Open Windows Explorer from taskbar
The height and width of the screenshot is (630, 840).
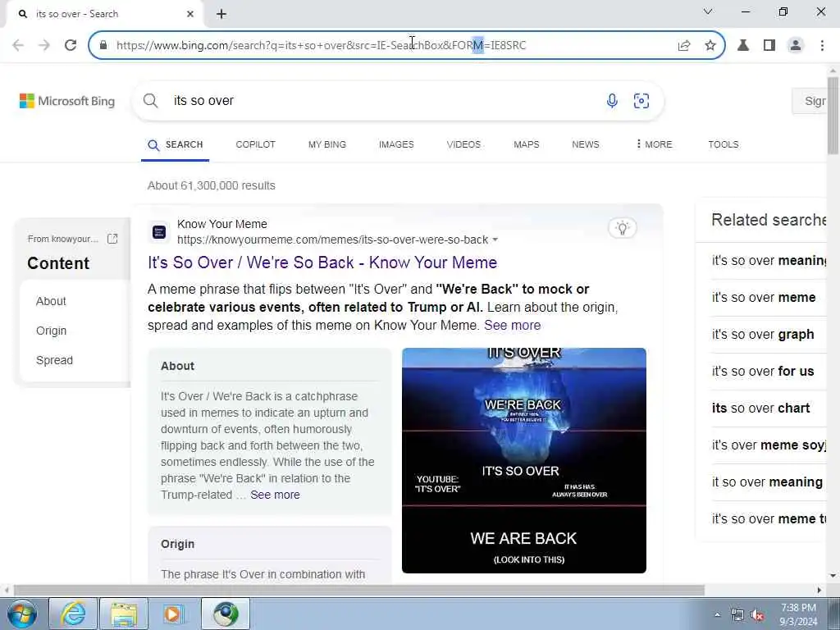(x=124, y=614)
